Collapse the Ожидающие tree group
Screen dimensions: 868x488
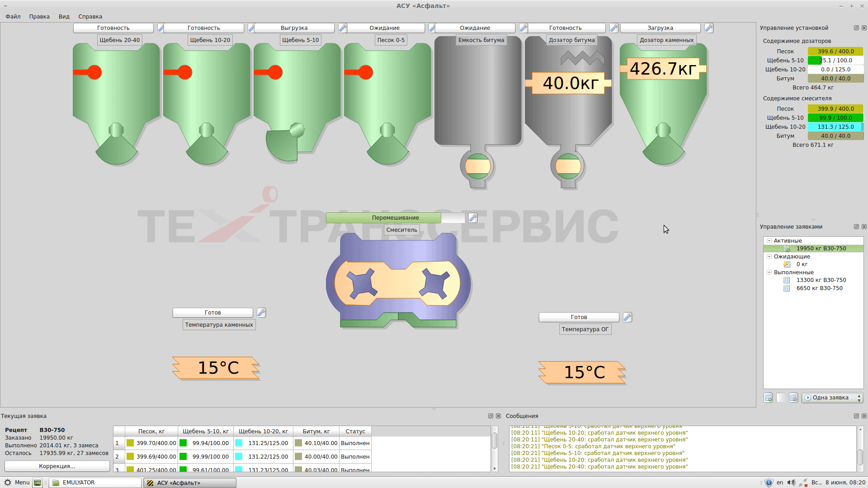(x=769, y=256)
